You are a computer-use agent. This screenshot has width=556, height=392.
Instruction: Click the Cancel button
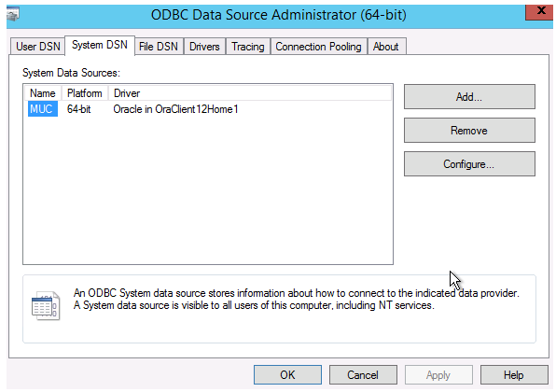pyautogui.click(x=363, y=374)
